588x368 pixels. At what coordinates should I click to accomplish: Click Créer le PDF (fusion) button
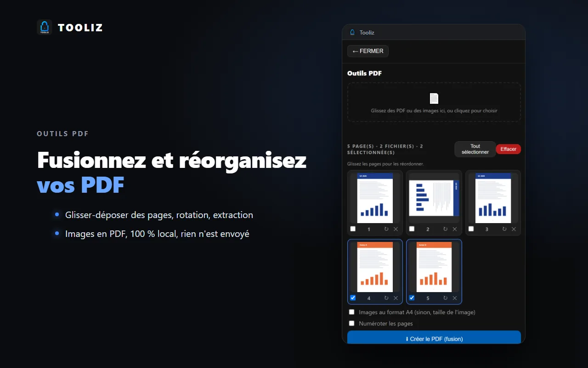(434, 338)
